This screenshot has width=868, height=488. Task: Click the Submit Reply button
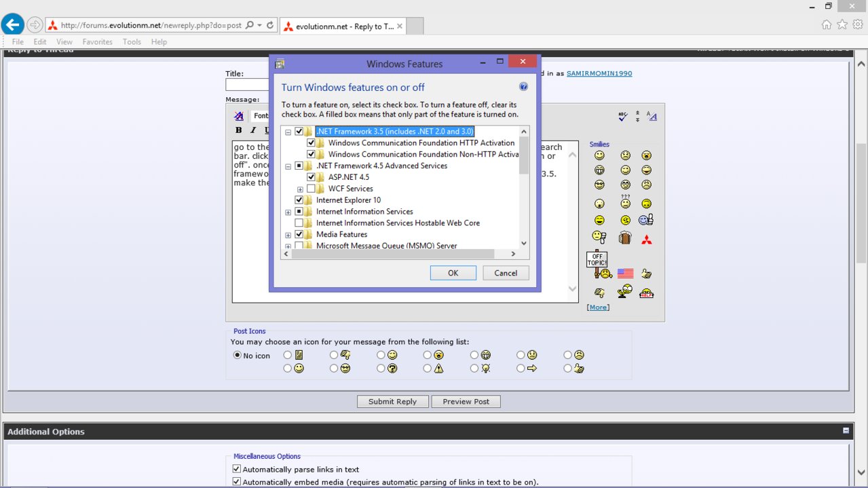point(392,401)
